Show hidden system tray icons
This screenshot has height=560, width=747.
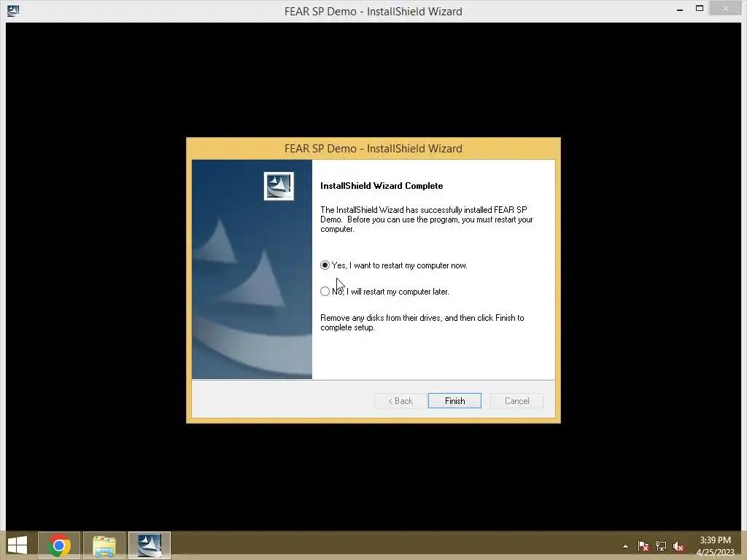pos(625,546)
